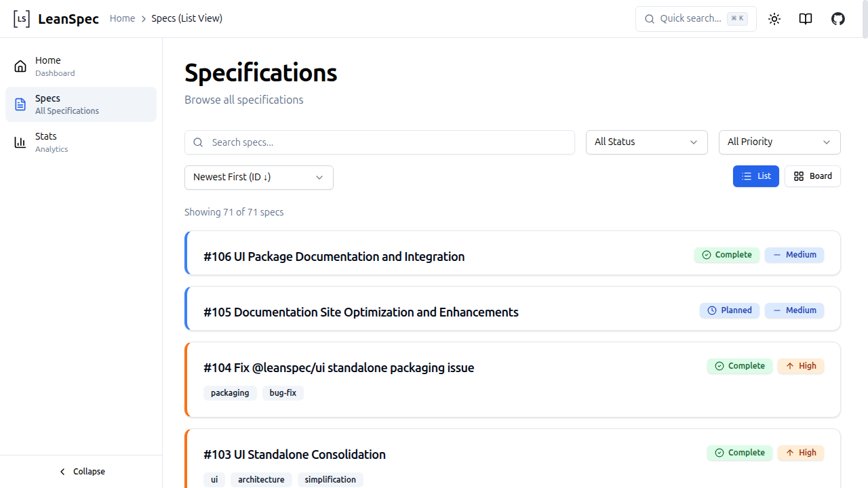Click the magnifier icon in the specs search
The width and height of the screenshot is (868, 488).
pyautogui.click(x=198, y=142)
